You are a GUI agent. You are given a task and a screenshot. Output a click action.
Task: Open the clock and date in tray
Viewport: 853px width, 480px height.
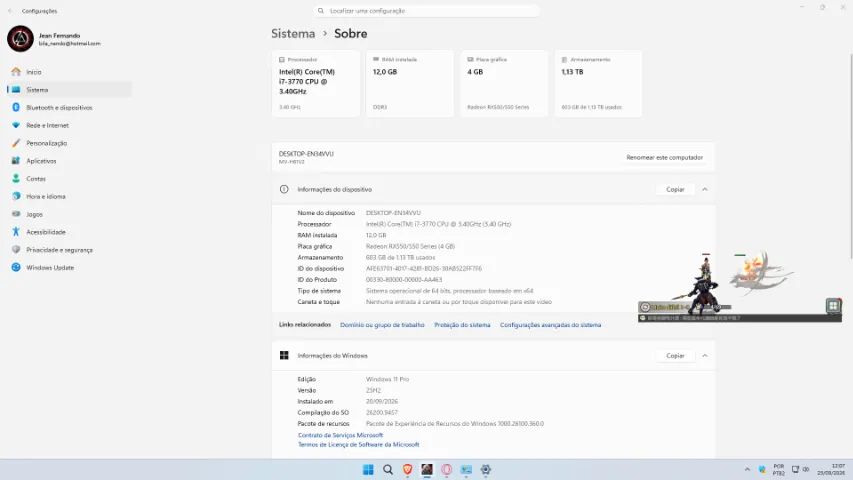click(x=831, y=469)
